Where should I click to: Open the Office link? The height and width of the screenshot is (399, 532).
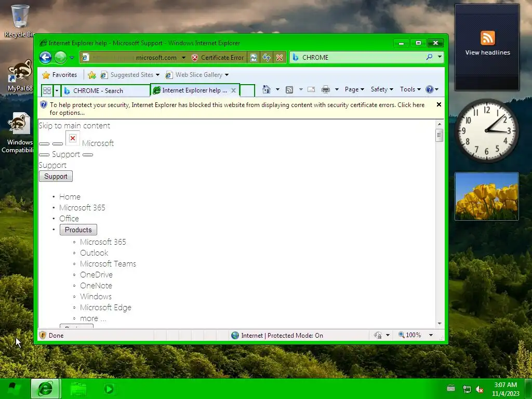tap(69, 219)
